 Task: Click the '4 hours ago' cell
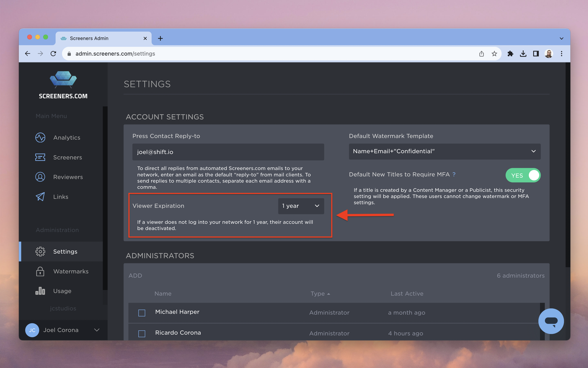pyautogui.click(x=405, y=333)
